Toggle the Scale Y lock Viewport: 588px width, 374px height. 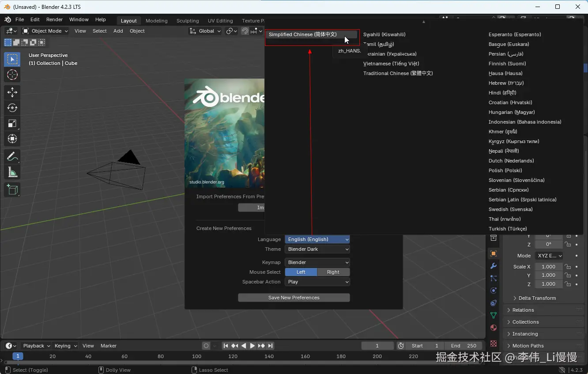click(569, 275)
